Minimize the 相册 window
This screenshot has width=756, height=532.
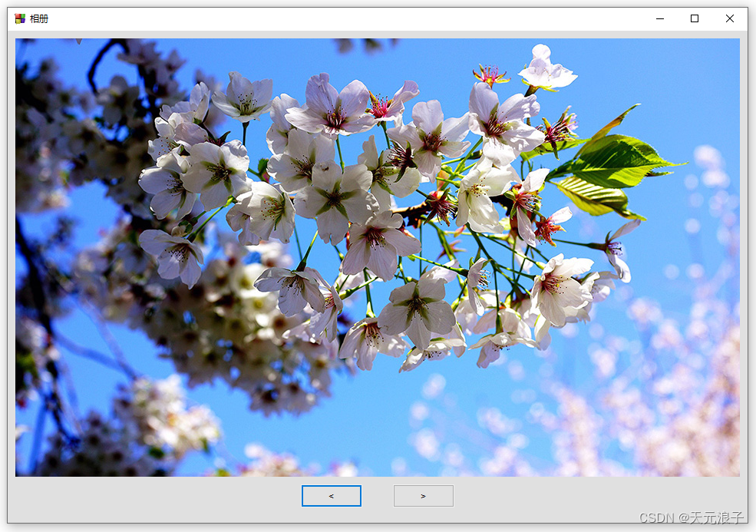[x=660, y=19]
